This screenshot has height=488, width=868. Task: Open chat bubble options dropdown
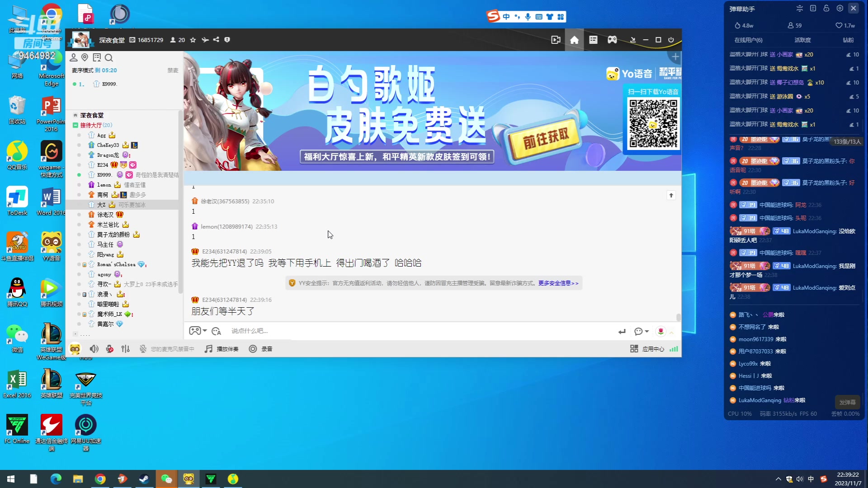pos(647,332)
